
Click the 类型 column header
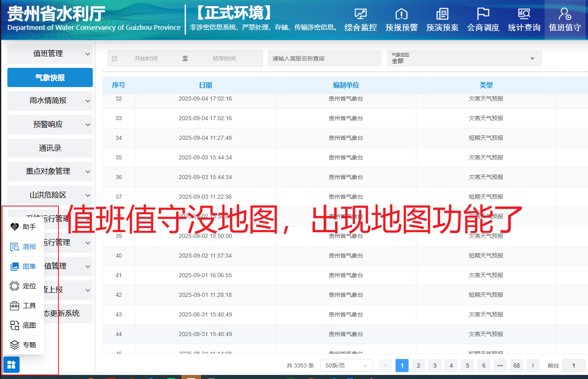click(486, 85)
